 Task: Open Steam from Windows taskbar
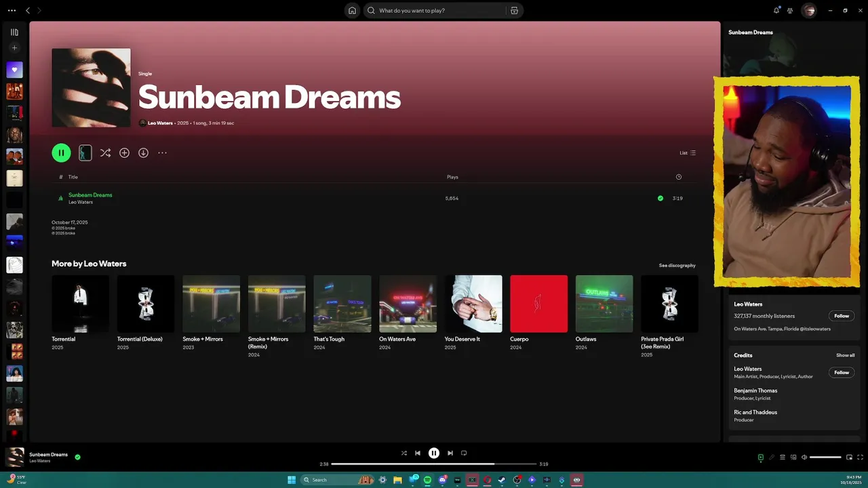point(502,480)
